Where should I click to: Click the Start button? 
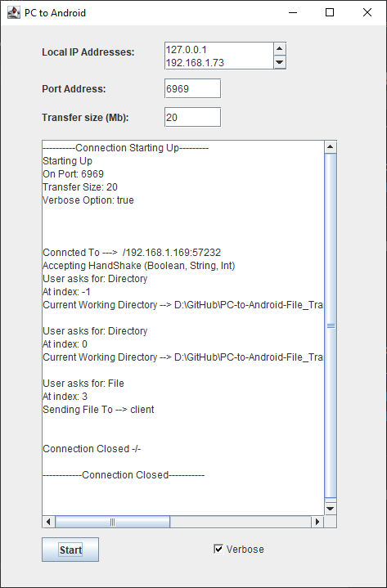pos(70,550)
